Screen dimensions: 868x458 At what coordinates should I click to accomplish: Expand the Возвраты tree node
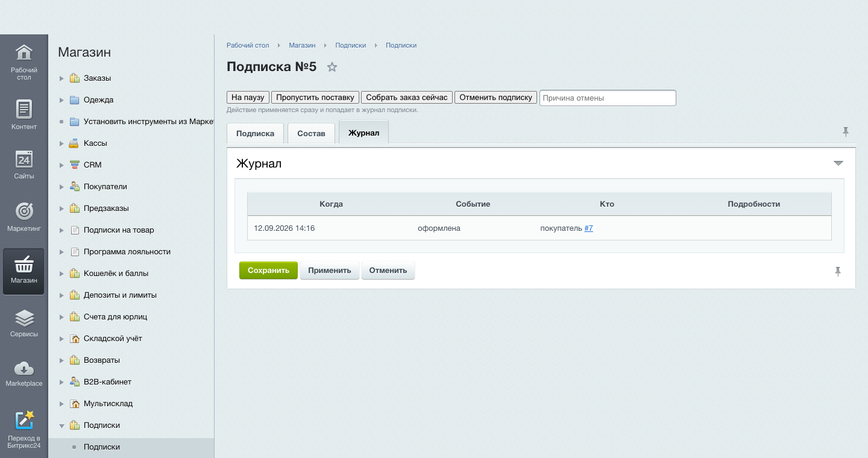click(x=61, y=360)
